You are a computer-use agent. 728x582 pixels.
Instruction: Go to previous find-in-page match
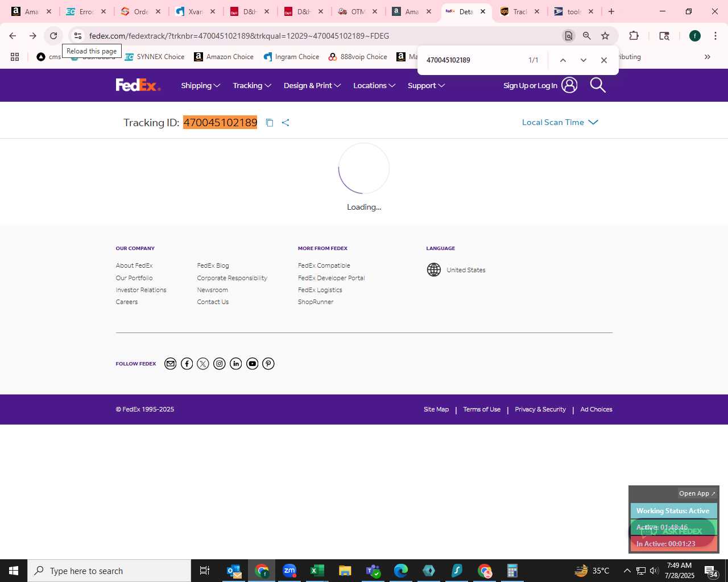point(562,60)
